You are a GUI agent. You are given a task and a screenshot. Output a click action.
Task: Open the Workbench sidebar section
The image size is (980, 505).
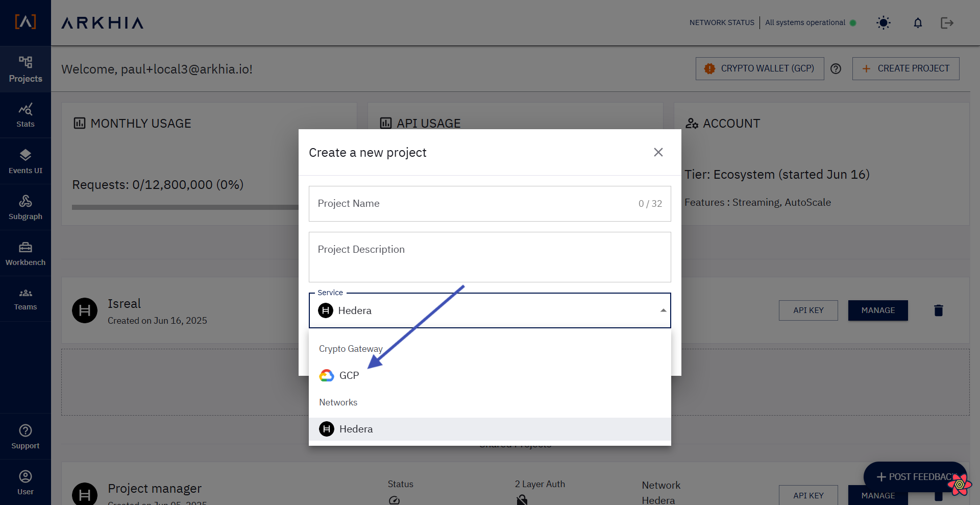26,253
